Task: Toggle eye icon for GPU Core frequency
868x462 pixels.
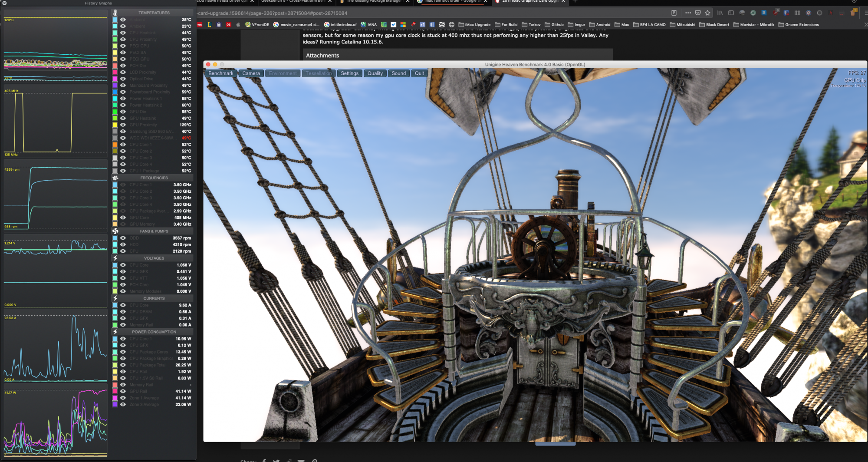Action: coord(123,218)
